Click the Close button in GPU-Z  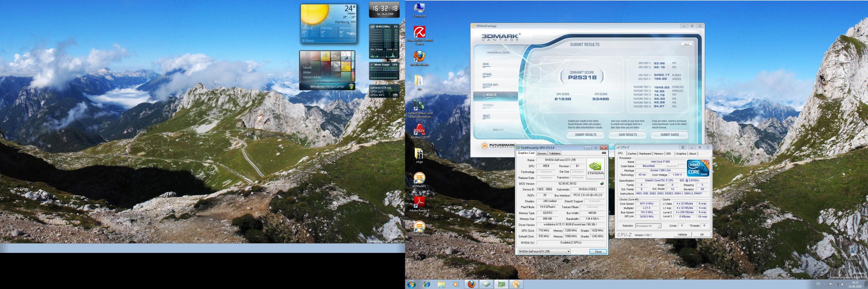[598, 252]
